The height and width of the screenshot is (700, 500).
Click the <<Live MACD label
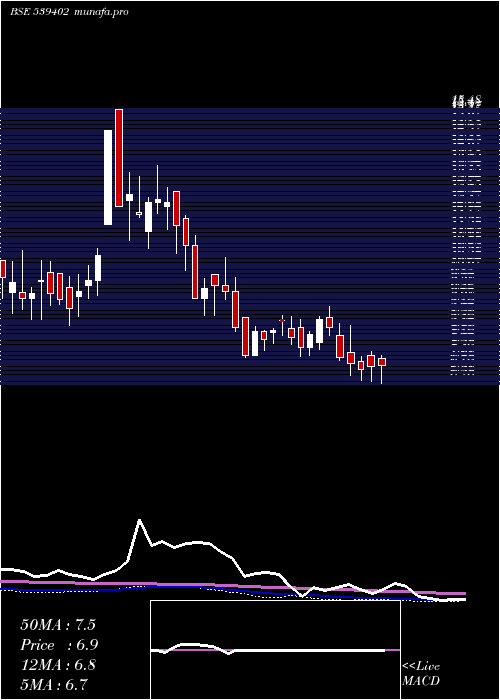pos(421,674)
